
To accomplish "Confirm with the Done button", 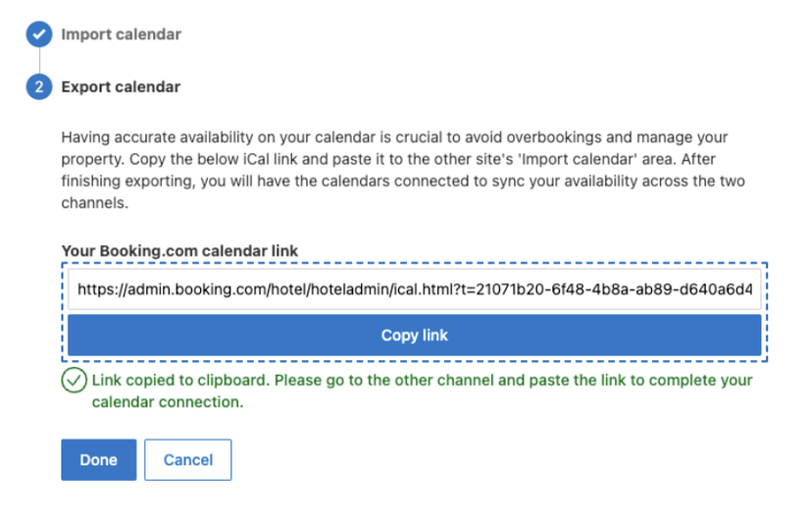I will click(x=98, y=460).
